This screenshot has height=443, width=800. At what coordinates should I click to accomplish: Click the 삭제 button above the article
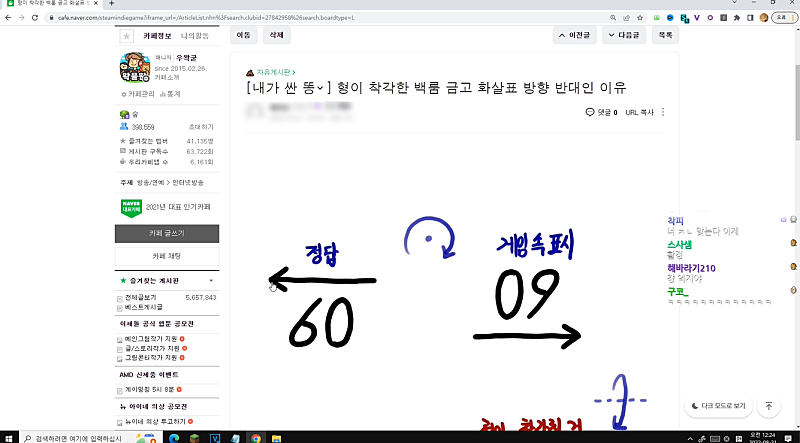tap(277, 35)
